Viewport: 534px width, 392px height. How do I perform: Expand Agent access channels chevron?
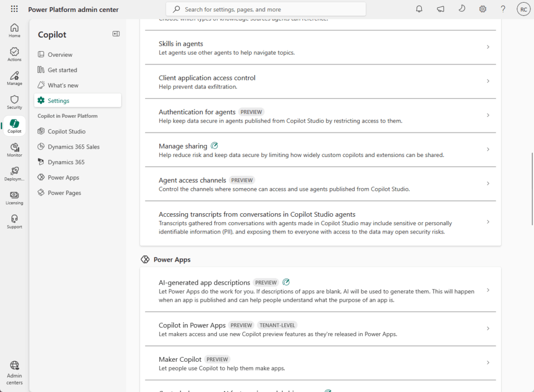coord(488,183)
